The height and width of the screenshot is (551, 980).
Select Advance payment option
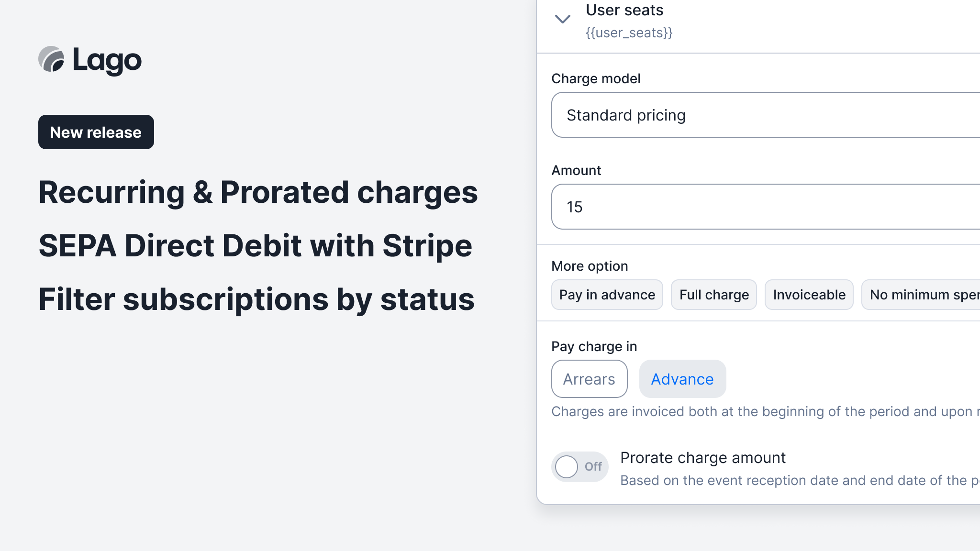tap(682, 379)
